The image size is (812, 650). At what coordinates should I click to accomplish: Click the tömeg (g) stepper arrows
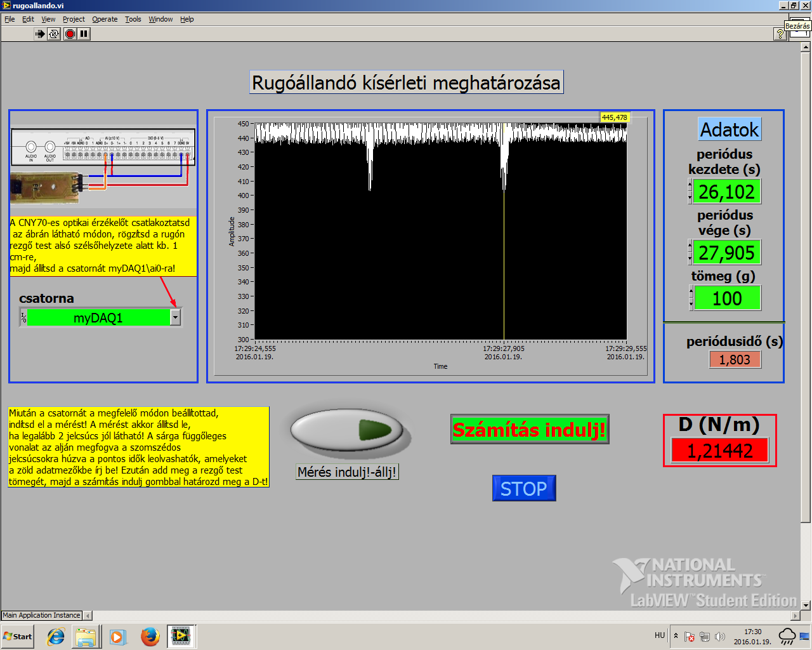click(691, 298)
